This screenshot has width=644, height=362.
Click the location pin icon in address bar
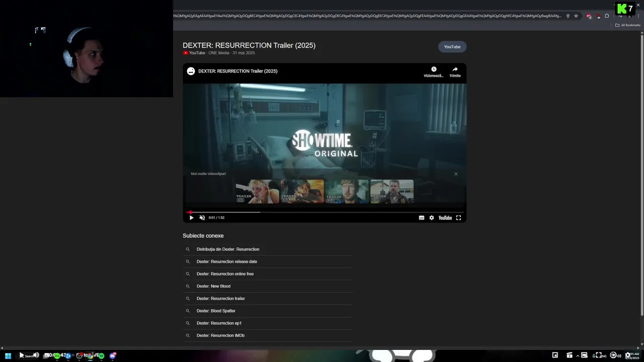[568, 16]
